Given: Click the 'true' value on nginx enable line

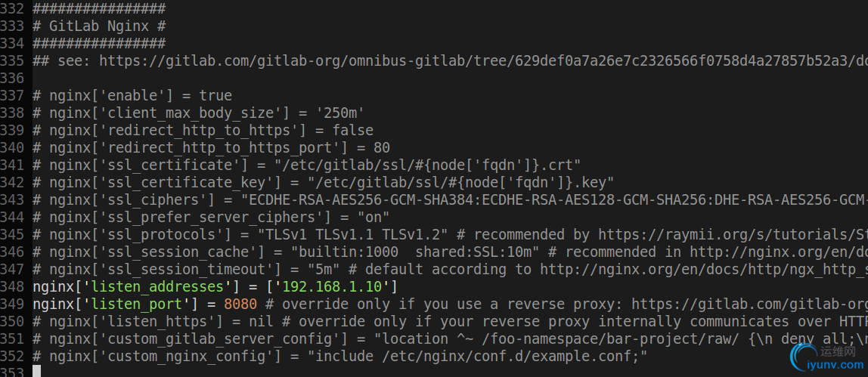Looking at the screenshot, I should [x=215, y=95].
